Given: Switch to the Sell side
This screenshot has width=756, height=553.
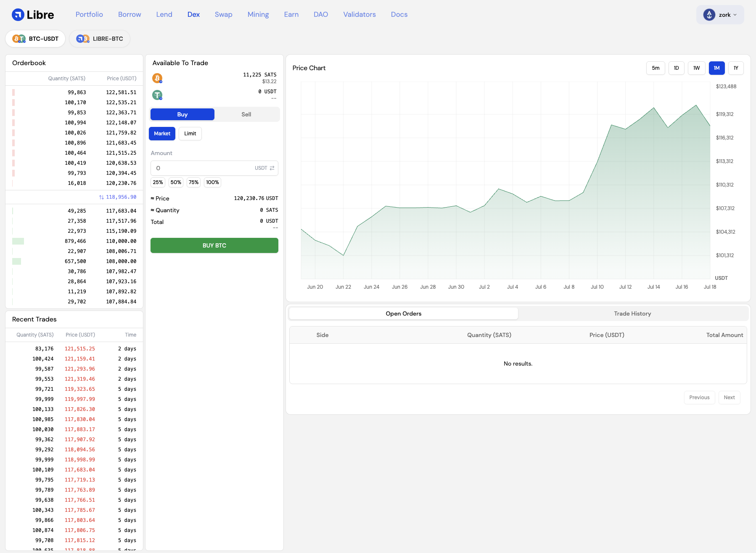Looking at the screenshot, I should point(246,114).
